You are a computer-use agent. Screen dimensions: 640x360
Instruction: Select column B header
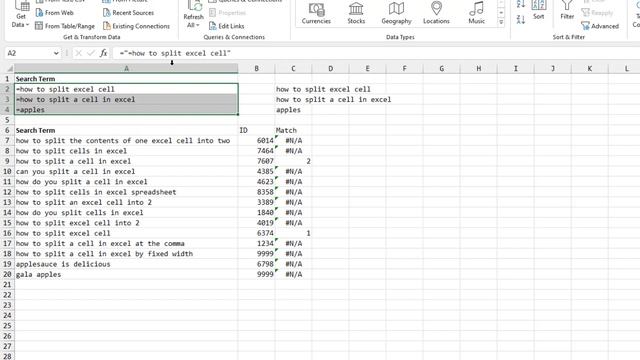pyautogui.click(x=256, y=69)
